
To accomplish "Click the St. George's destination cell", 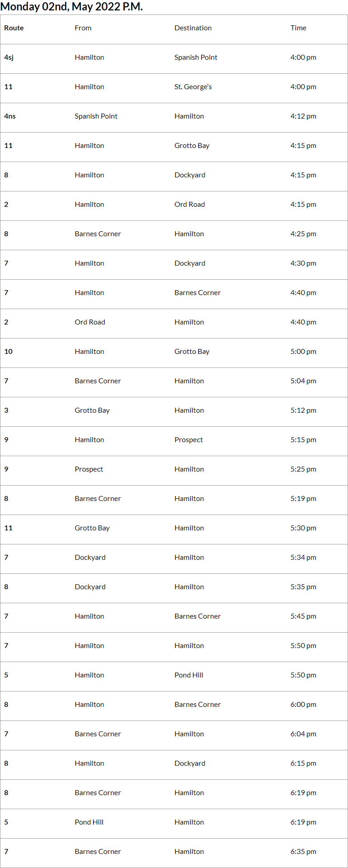I will pos(193,87).
